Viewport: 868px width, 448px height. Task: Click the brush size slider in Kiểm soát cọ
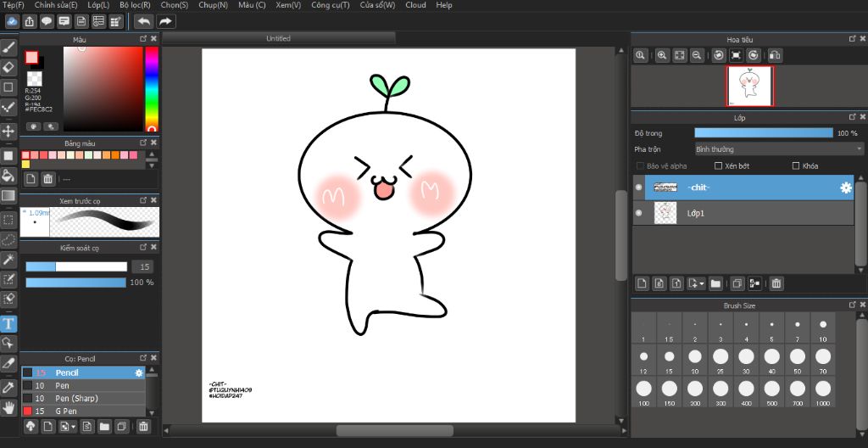[76, 266]
